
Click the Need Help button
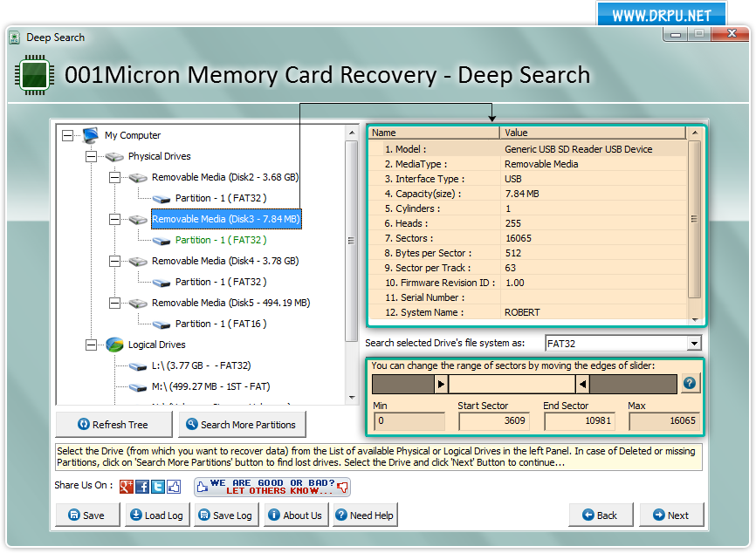click(x=365, y=515)
